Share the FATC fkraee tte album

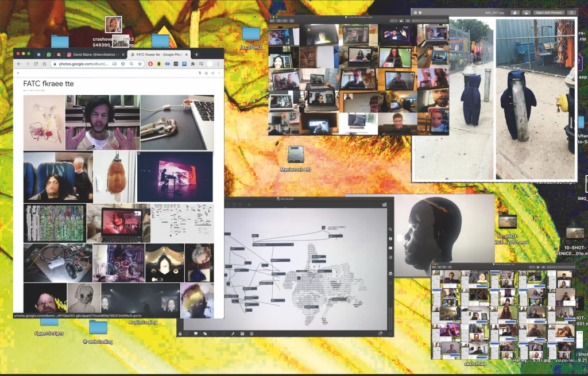pyautogui.click(x=212, y=73)
